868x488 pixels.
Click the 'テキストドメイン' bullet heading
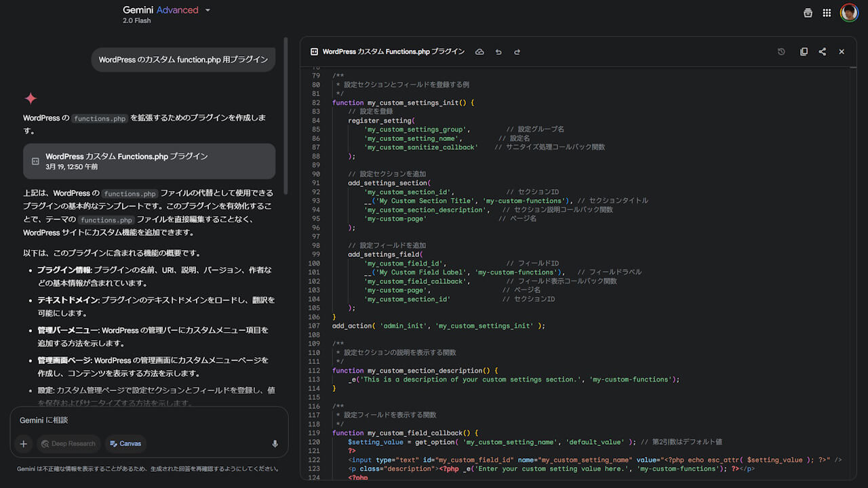pyautogui.click(x=68, y=300)
